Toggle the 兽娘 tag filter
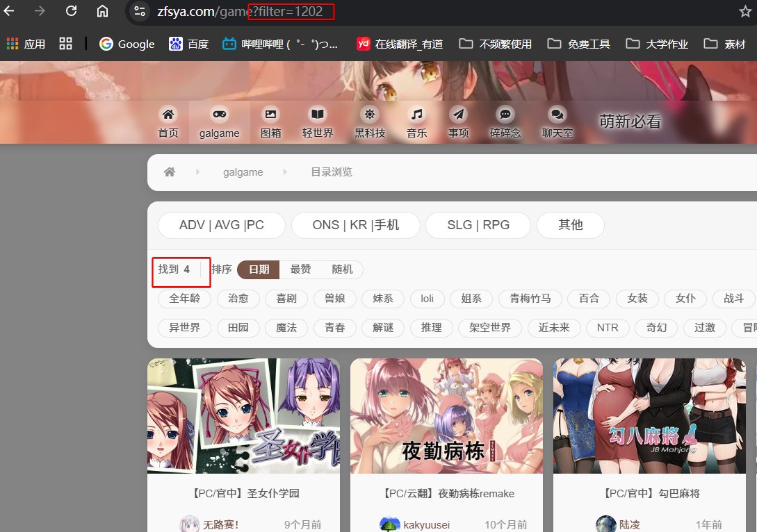 pyautogui.click(x=334, y=299)
